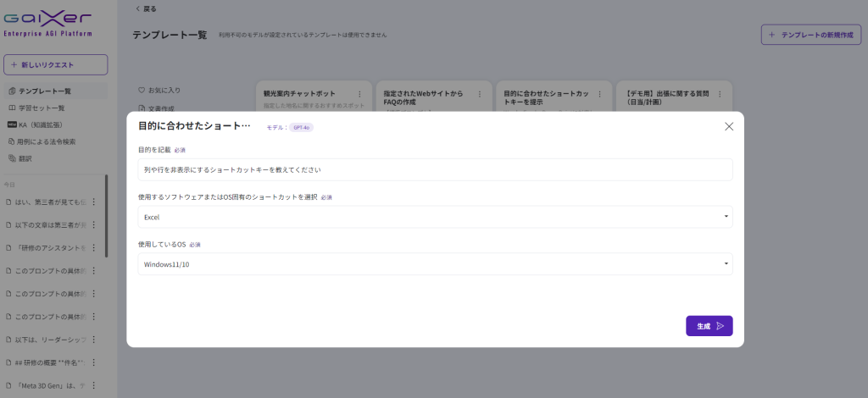Click the 新しいリクエスト button
The width and height of the screenshot is (868, 398).
point(55,64)
